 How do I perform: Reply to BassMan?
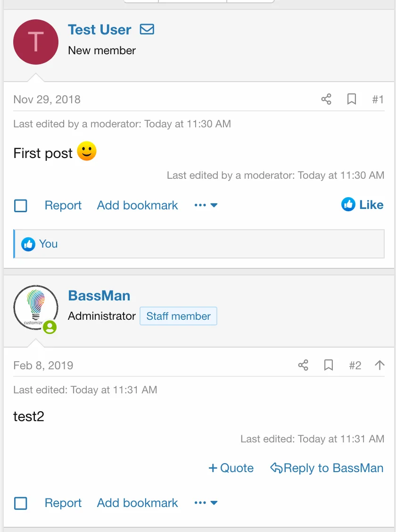[x=327, y=468]
